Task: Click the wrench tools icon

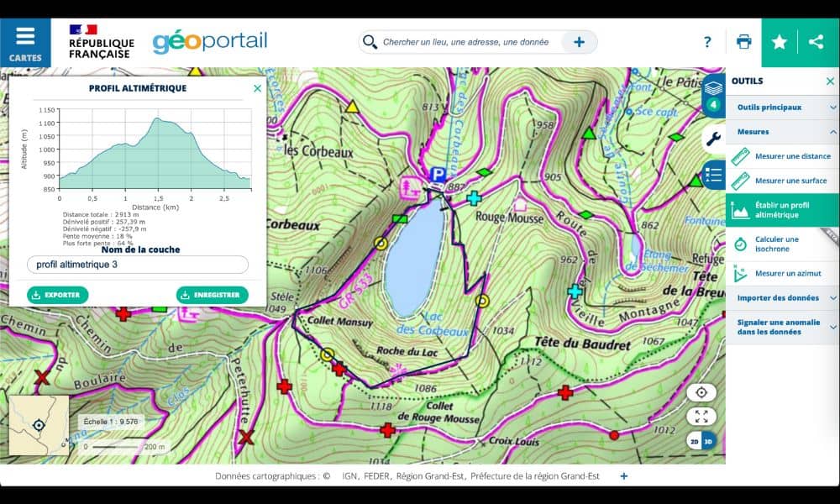Action: coord(713,139)
